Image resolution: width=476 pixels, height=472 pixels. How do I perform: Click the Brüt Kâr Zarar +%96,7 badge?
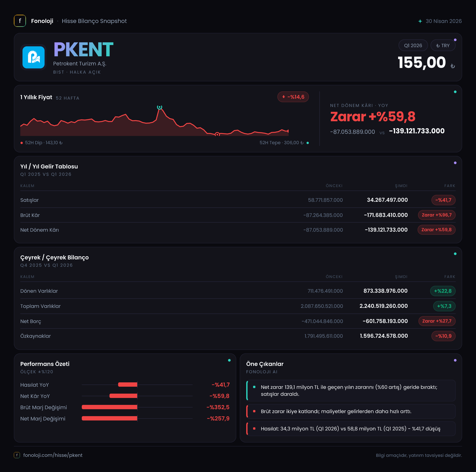click(437, 215)
